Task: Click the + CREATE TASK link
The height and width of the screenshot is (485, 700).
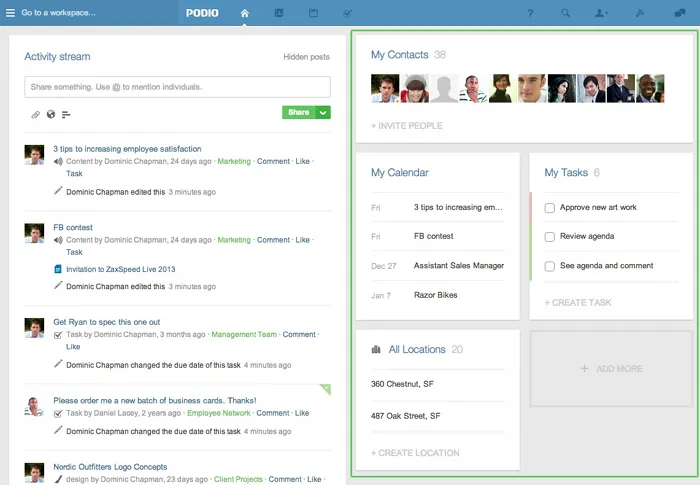Action: (x=578, y=303)
